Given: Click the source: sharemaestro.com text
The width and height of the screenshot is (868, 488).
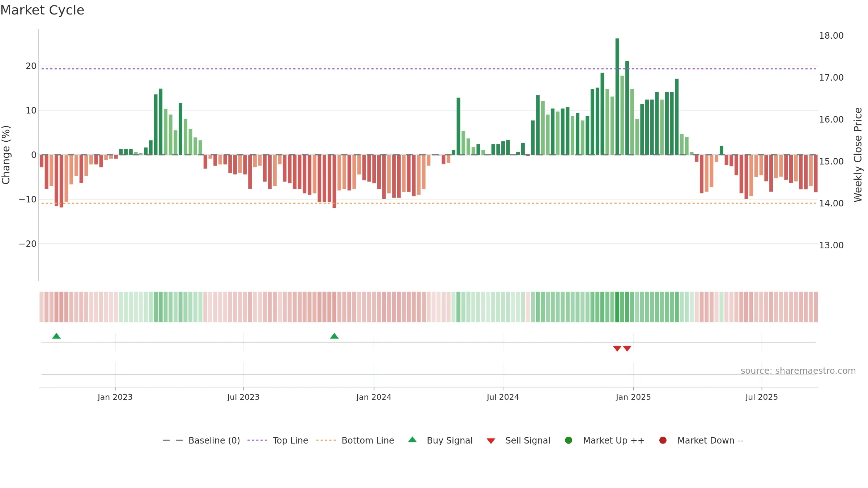Looking at the screenshot, I should click(798, 371).
